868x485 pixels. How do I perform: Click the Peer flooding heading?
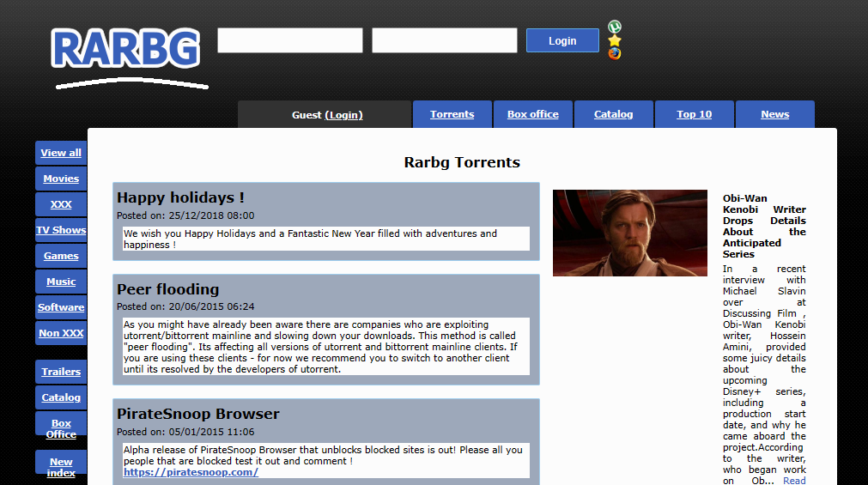click(167, 289)
